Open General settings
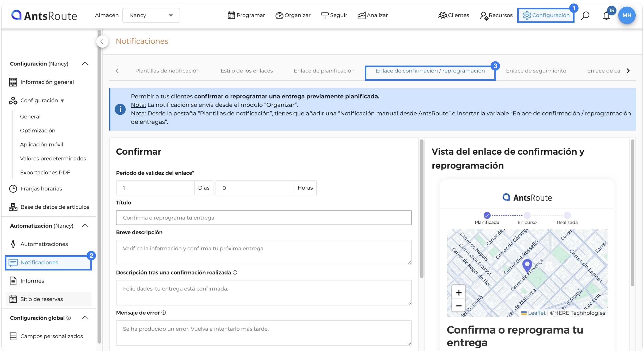 [x=30, y=117]
